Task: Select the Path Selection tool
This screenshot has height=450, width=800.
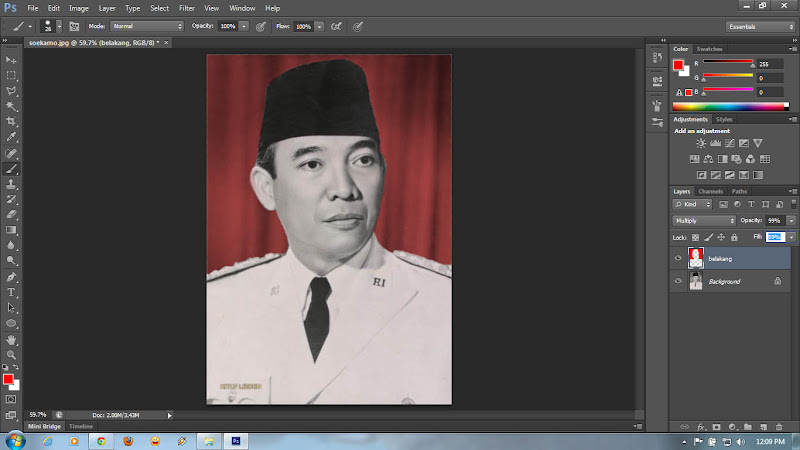Action: point(11,308)
